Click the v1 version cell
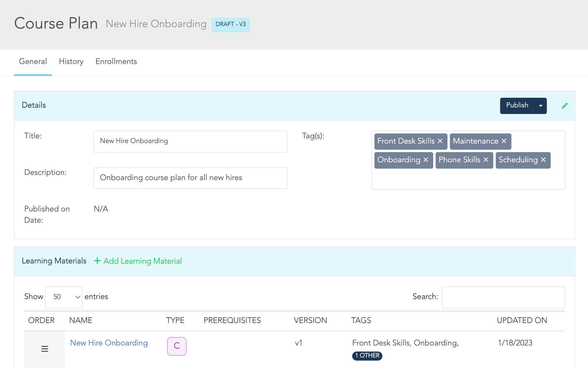The height and width of the screenshot is (368, 588). click(x=298, y=343)
